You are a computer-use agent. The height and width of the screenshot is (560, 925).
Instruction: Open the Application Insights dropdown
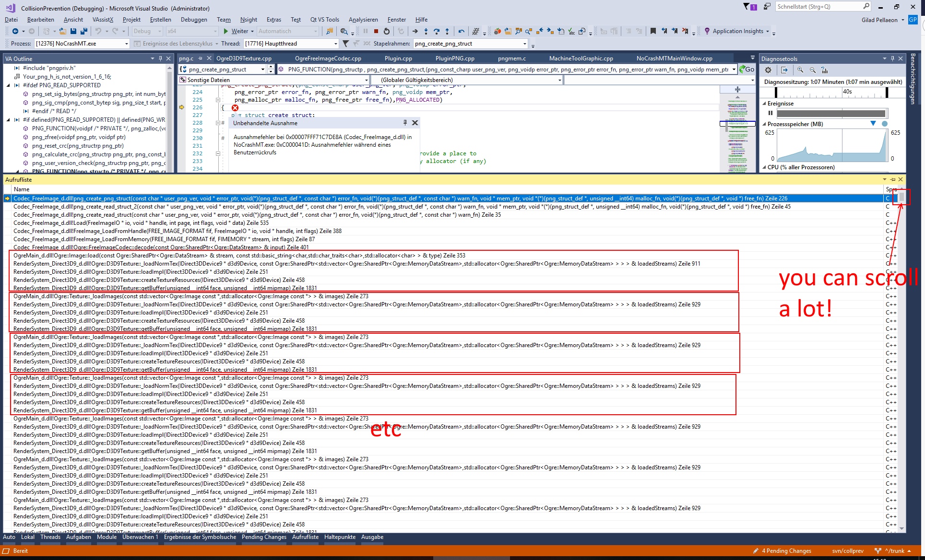click(x=768, y=32)
